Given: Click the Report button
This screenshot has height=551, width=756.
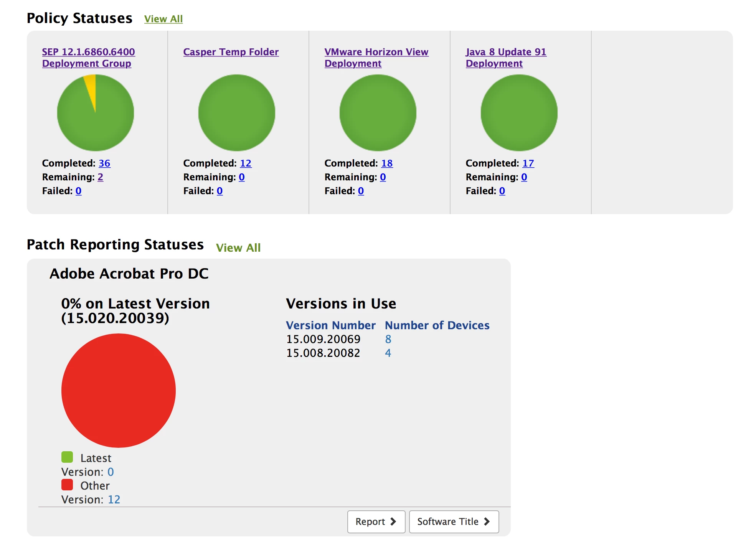Looking at the screenshot, I should pyautogui.click(x=376, y=521).
